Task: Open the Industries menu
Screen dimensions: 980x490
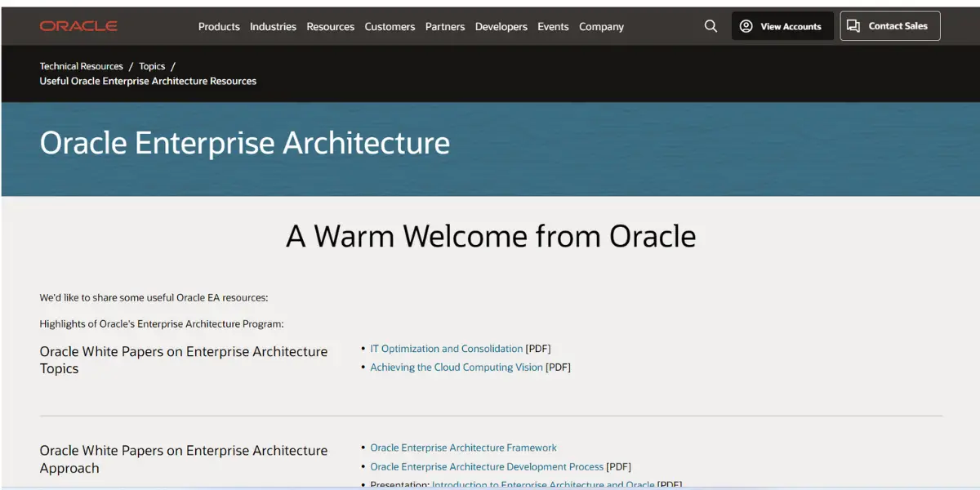Action: [x=273, y=27]
